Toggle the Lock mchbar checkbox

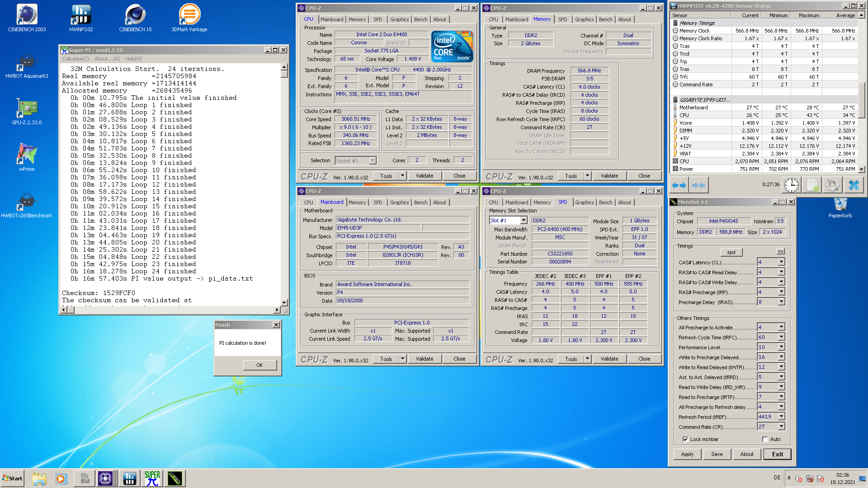pyautogui.click(x=685, y=439)
